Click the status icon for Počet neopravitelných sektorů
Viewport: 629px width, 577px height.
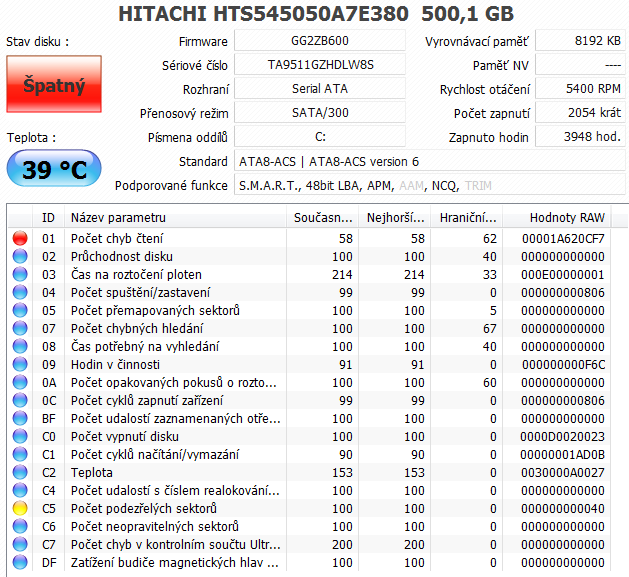pyautogui.click(x=20, y=526)
